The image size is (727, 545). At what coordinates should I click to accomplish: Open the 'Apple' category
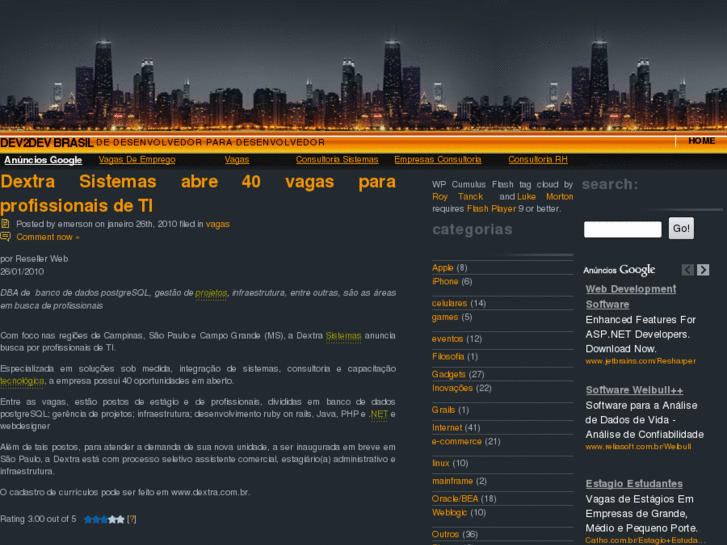(x=442, y=268)
